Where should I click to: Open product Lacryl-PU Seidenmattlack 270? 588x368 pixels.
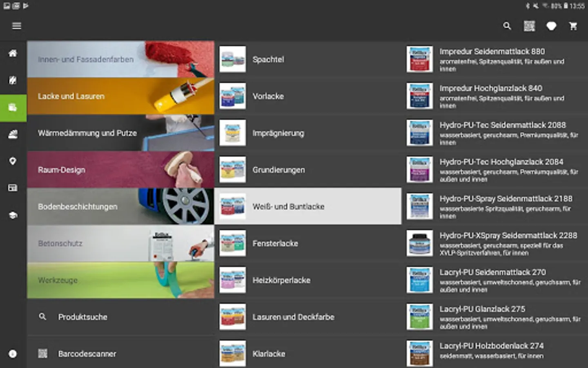tap(495, 280)
